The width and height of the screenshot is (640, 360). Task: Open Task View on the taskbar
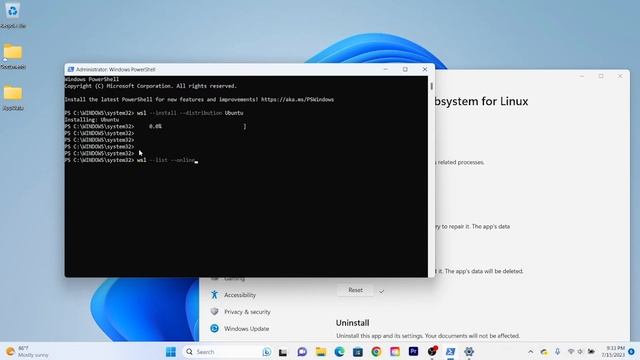[x=283, y=352]
